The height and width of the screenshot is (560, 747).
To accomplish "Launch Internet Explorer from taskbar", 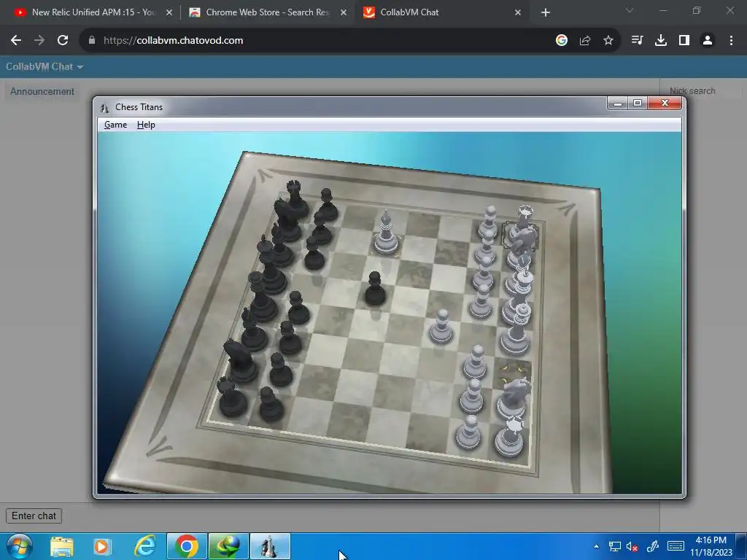I will click(x=145, y=547).
